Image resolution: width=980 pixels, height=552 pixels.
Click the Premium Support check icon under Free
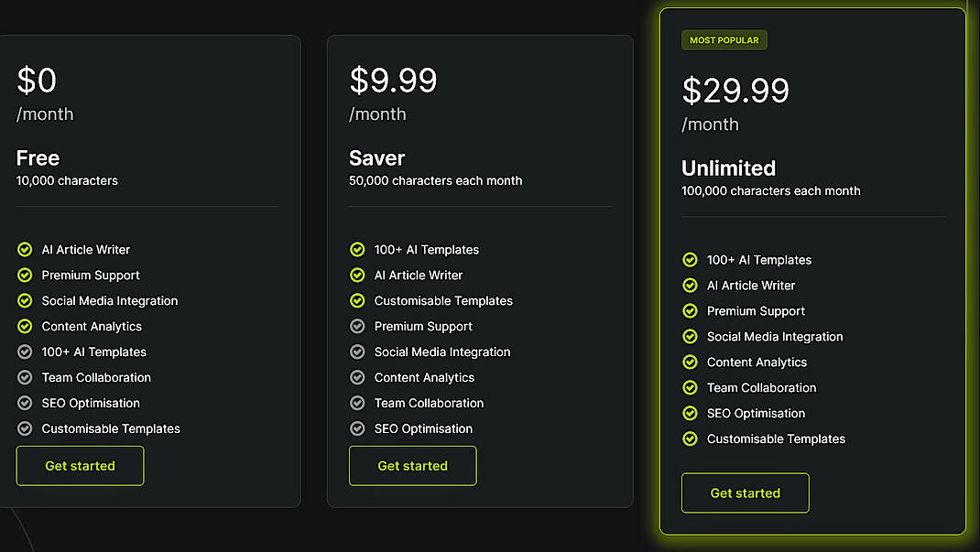point(24,275)
